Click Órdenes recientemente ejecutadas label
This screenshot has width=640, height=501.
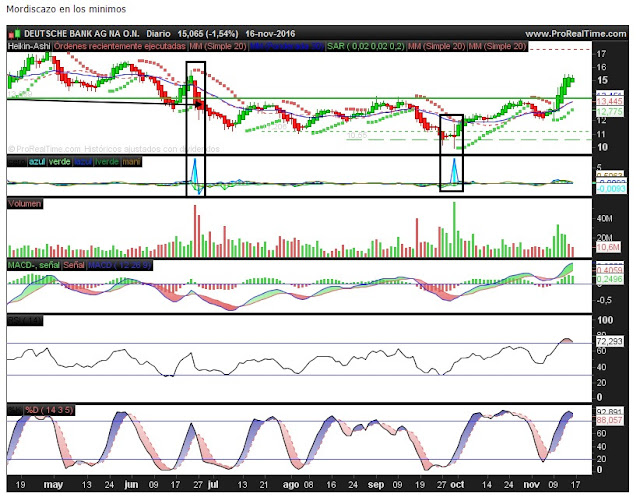[x=120, y=46]
